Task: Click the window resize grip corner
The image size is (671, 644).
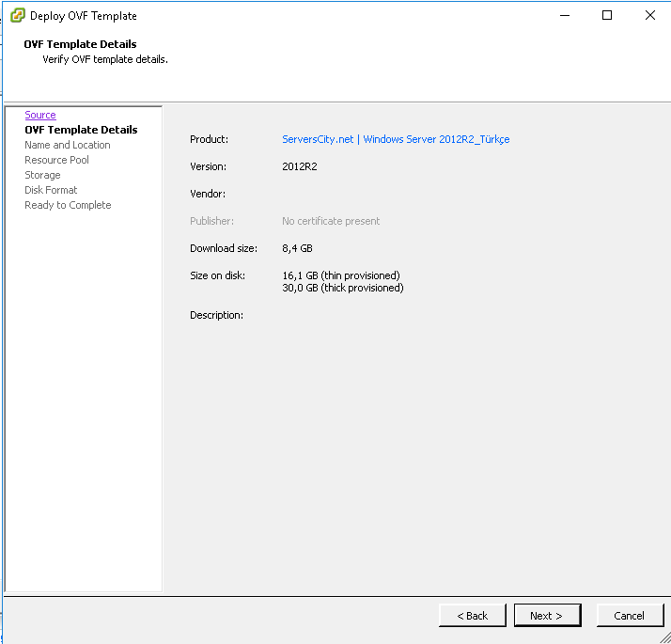Action: tap(665, 638)
